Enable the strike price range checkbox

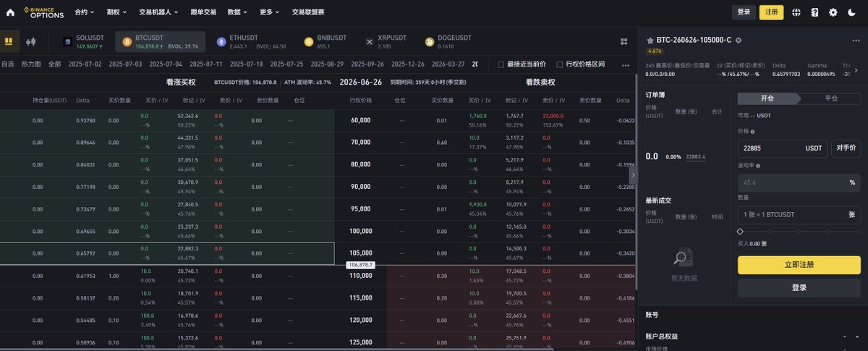point(560,64)
